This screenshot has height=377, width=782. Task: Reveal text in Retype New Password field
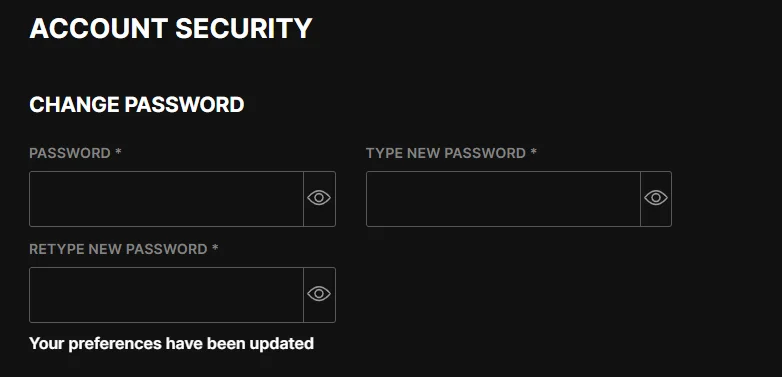(319, 294)
